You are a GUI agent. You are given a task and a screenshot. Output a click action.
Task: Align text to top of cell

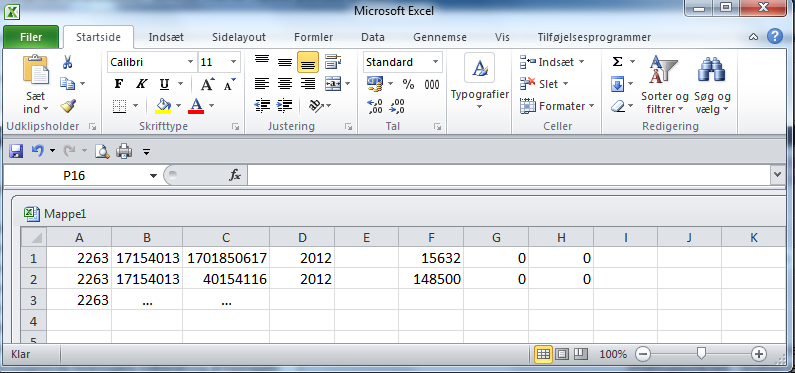(x=262, y=62)
